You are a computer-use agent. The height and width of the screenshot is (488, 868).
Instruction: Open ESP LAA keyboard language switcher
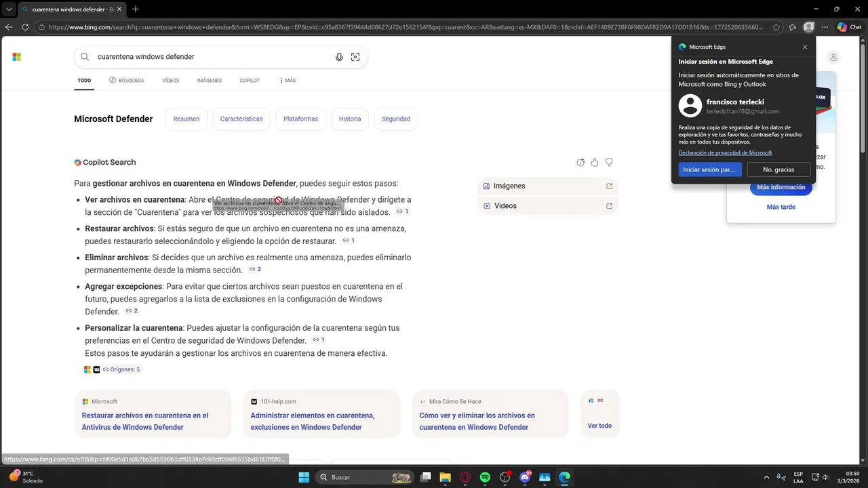(x=798, y=477)
